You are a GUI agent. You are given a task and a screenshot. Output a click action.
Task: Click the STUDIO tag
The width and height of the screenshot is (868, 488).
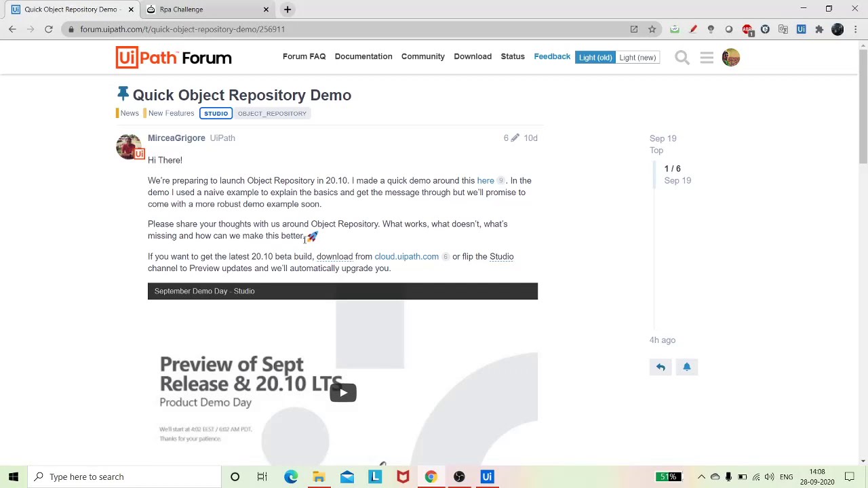click(x=216, y=113)
